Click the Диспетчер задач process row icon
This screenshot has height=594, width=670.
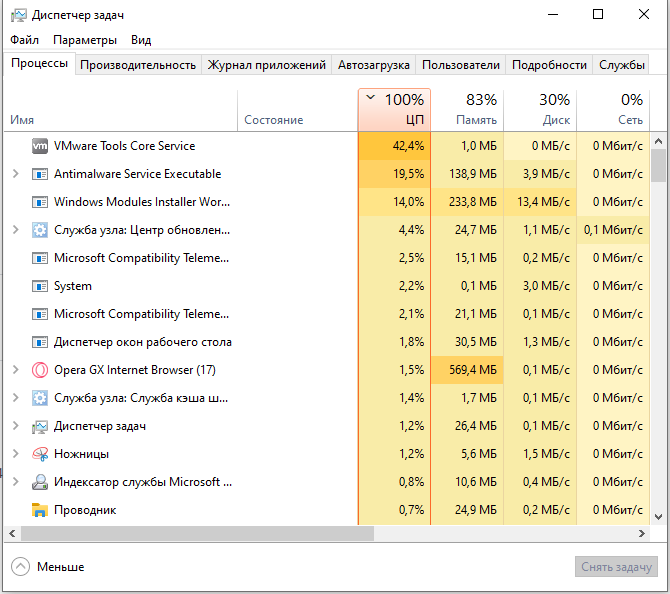[40, 426]
